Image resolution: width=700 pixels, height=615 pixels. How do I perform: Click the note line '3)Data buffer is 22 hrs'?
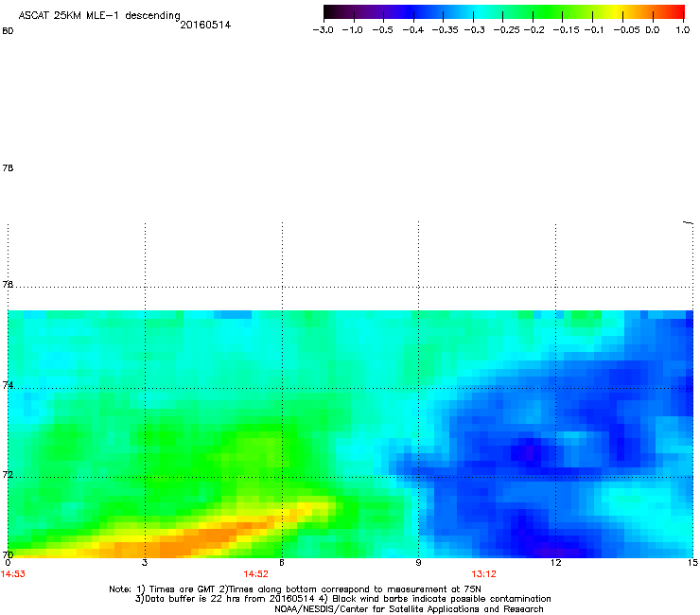342,599
